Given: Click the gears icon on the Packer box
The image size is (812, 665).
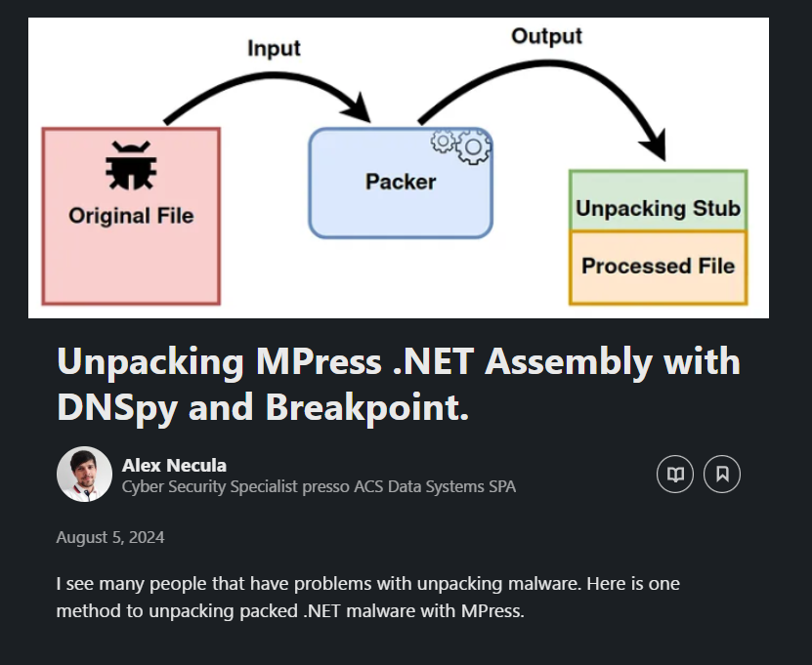Looking at the screenshot, I should (461, 145).
